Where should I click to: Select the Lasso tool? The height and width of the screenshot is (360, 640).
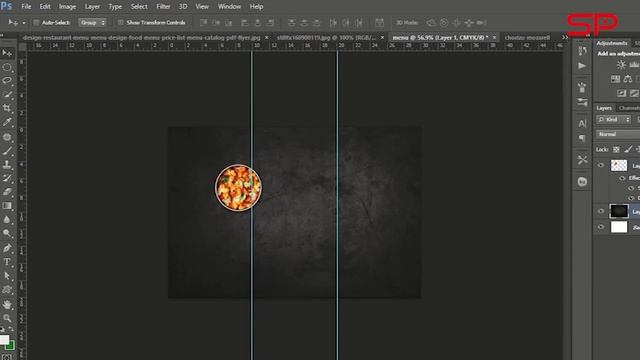click(7, 81)
